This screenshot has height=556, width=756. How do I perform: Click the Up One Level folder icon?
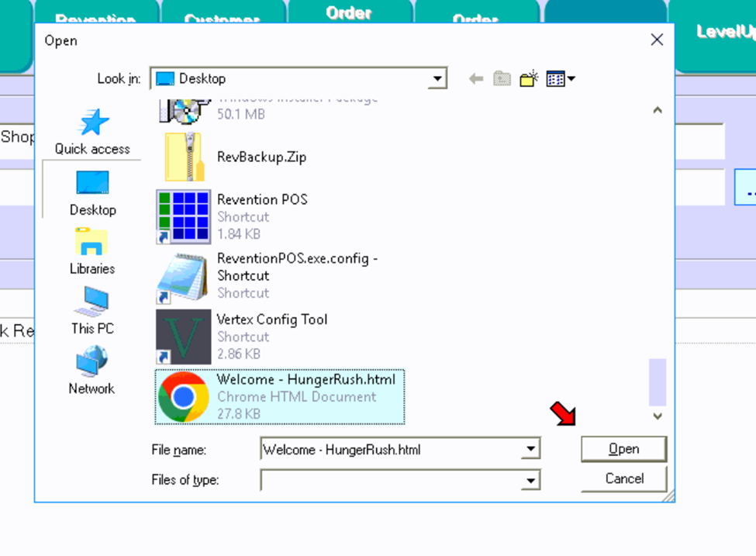[502, 78]
